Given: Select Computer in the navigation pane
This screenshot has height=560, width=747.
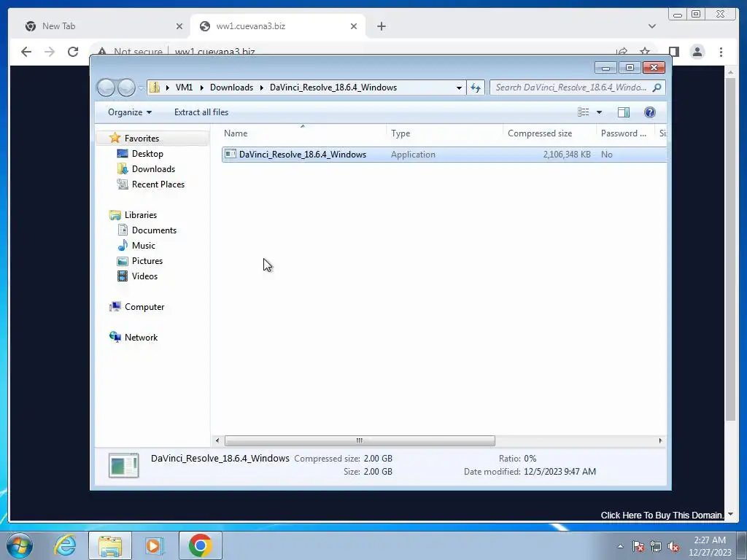Looking at the screenshot, I should tap(144, 307).
